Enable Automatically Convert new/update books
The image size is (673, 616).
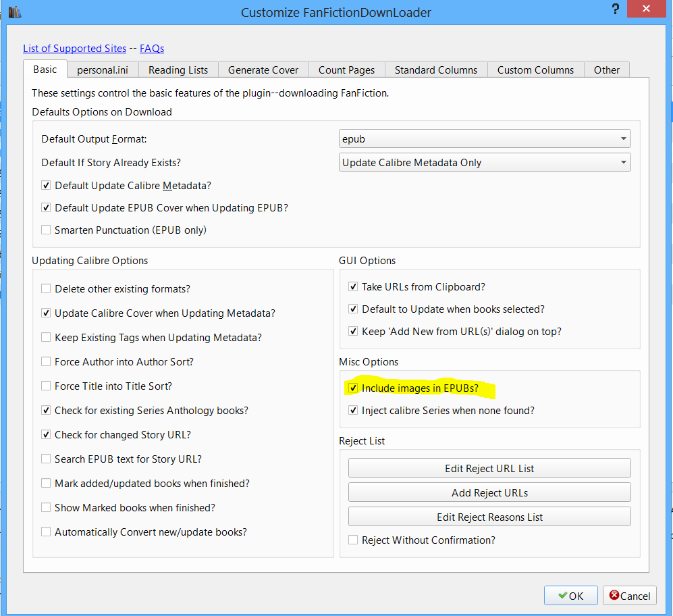[46, 532]
